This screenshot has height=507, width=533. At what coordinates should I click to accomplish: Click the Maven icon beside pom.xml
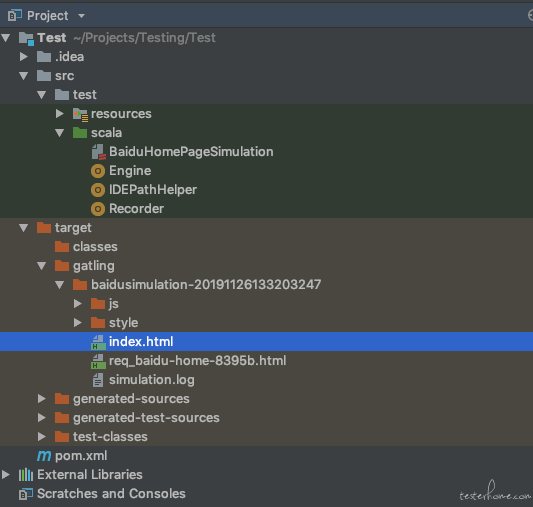[x=44, y=456]
